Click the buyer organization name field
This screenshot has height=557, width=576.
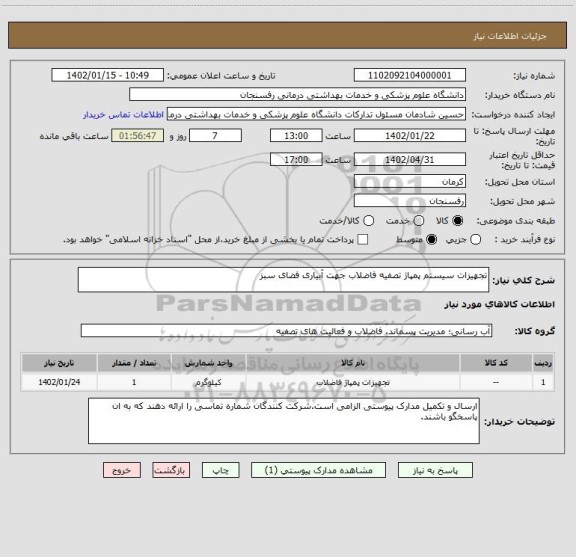298,95
